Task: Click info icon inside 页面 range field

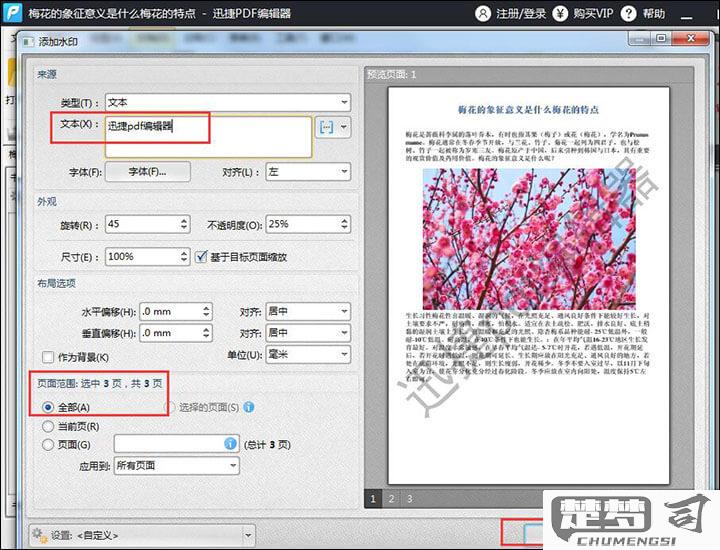Action: tap(231, 443)
